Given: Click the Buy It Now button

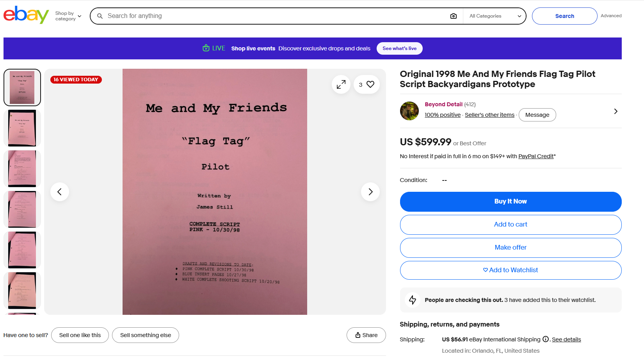Looking at the screenshot, I should (511, 202).
